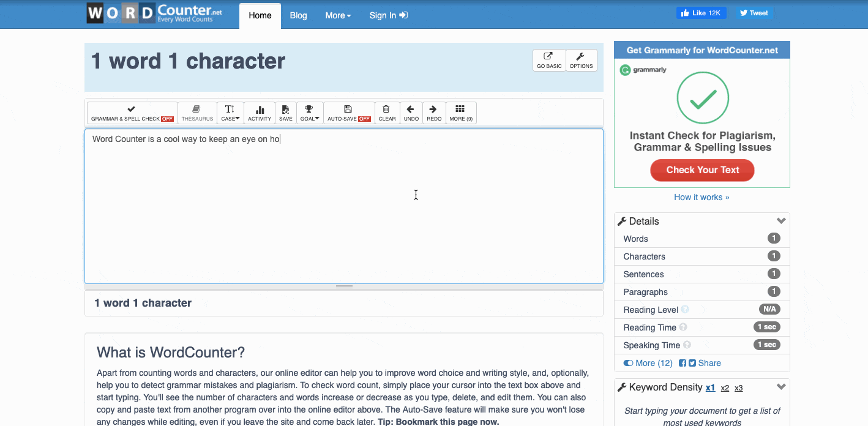Expand the More navigation menu

coord(338,15)
